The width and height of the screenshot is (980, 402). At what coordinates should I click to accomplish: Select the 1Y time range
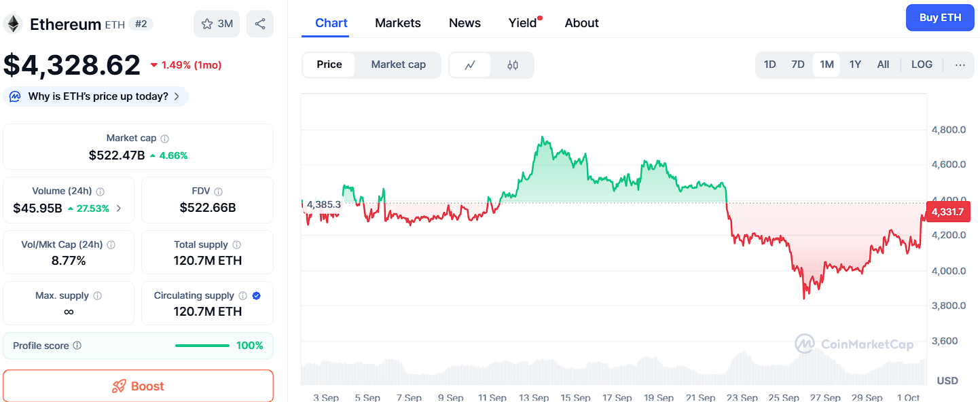click(855, 65)
